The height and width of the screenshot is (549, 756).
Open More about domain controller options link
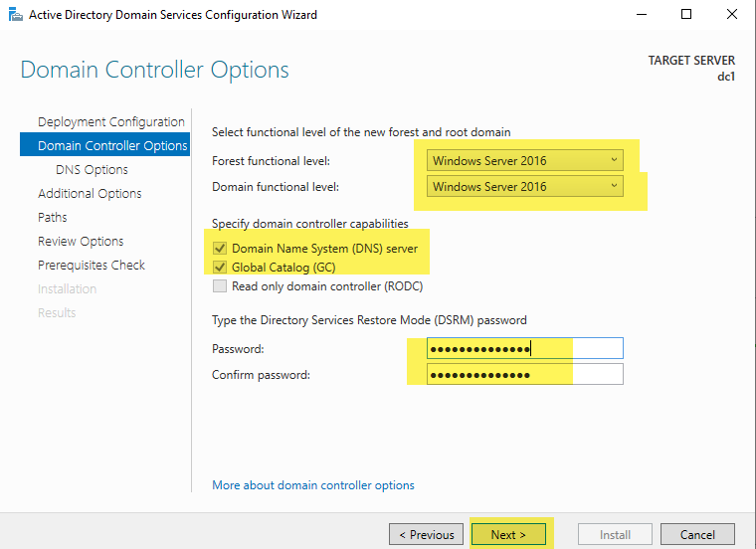[313, 485]
